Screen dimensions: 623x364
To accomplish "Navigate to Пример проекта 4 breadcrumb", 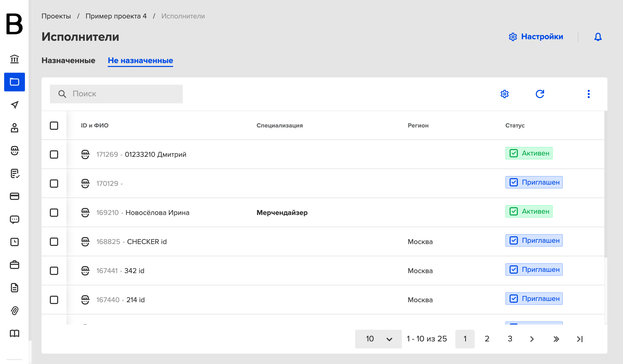I will 116,16.
